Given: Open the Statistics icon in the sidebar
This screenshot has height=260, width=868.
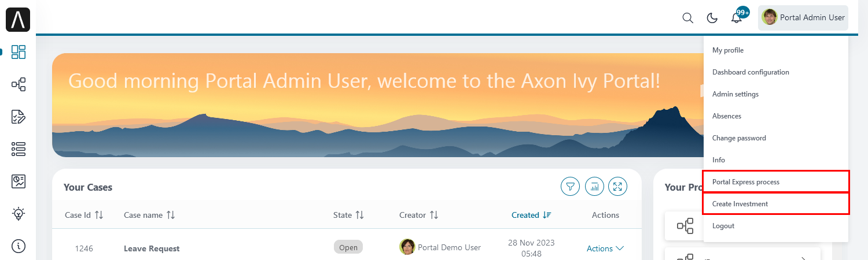Looking at the screenshot, I should (19, 181).
